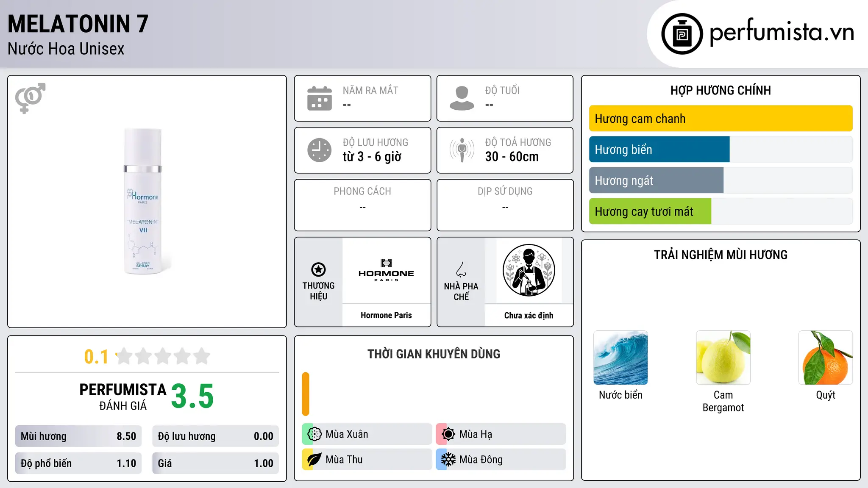Click the leaf icon for Mùa Thu
The height and width of the screenshot is (488, 868).
(x=314, y=460)
